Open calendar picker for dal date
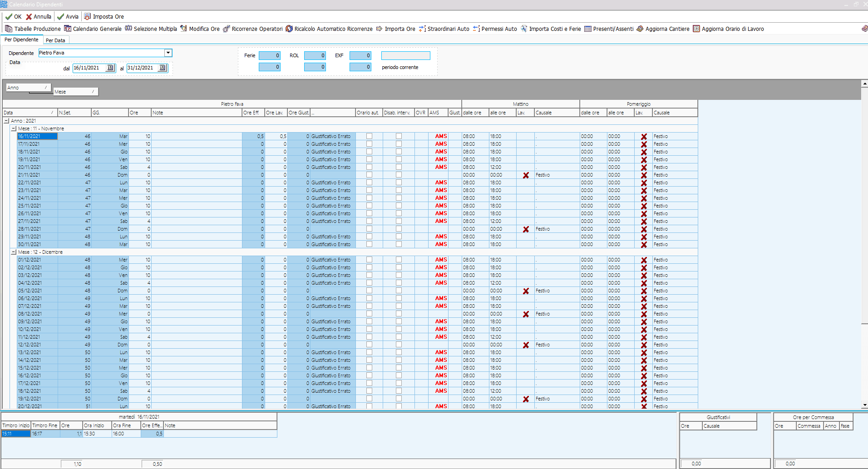 click(110, 68)
